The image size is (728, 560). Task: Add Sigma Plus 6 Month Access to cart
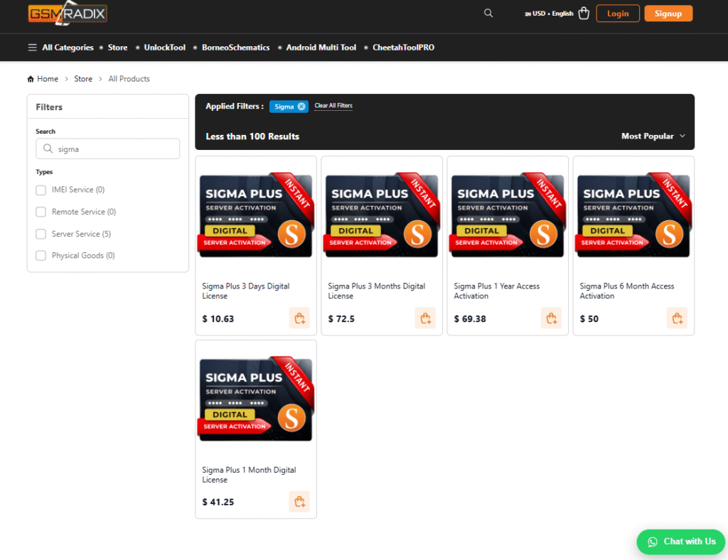pos(677,318)
